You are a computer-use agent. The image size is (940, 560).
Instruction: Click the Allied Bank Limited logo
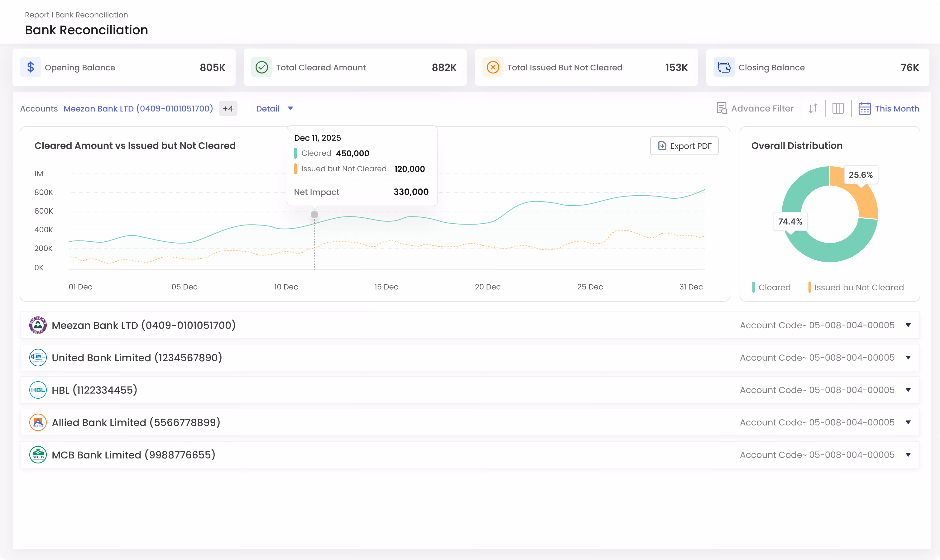point(38,422)
